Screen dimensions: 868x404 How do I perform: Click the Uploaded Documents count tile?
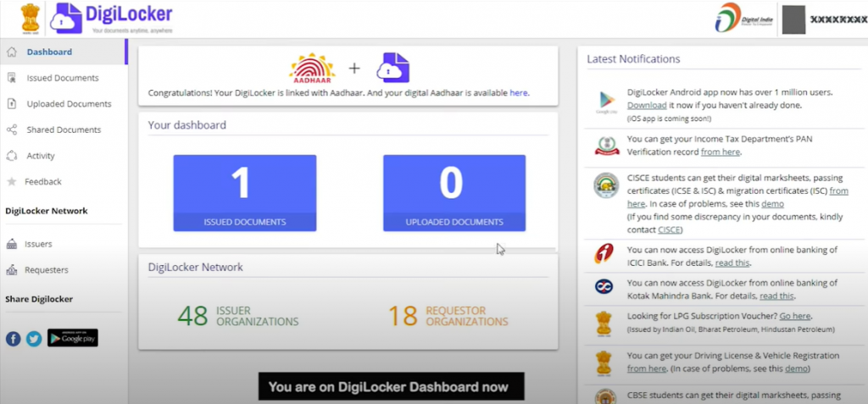click(x=454, y=193)
